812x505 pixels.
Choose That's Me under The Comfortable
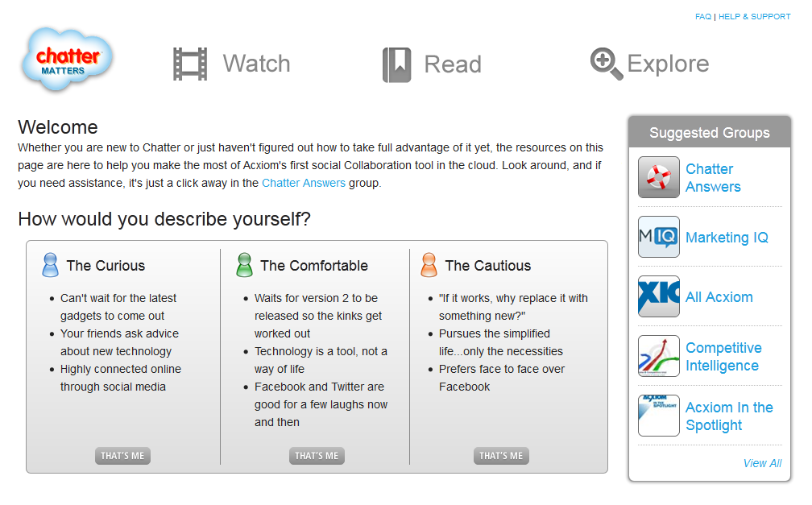click(x=317, y=456)
